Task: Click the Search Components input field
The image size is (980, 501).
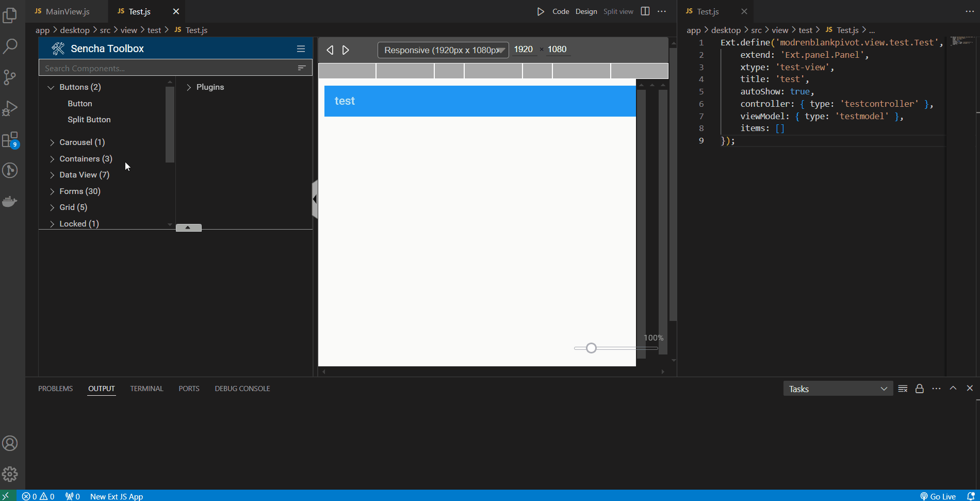Action: click(168, 68)
